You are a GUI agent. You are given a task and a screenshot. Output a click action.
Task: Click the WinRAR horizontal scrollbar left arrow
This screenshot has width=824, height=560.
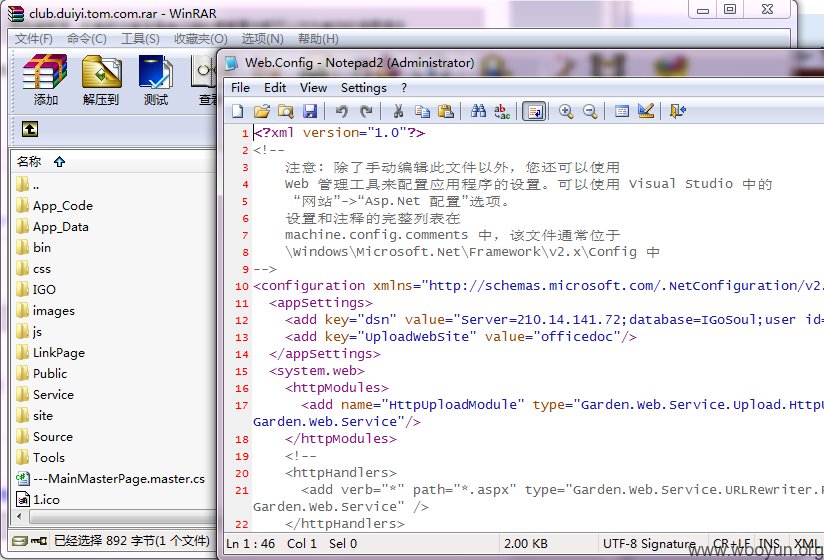(x=19, y=516)
